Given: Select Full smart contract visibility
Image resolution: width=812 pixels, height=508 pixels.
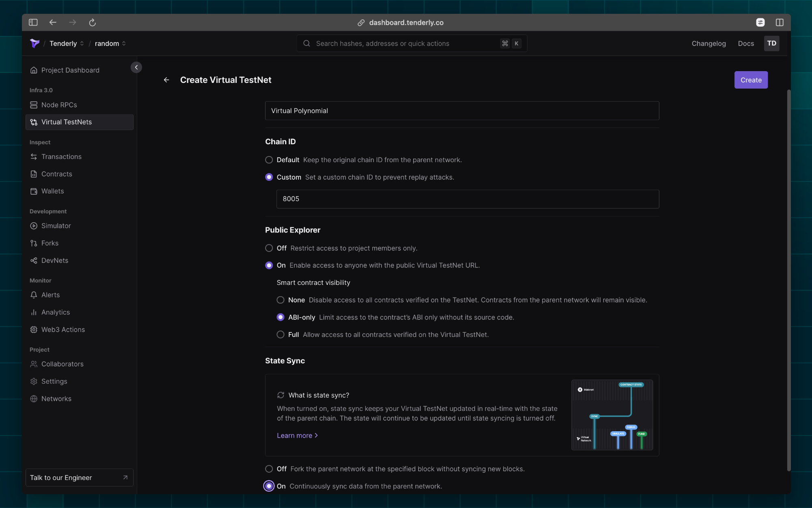Looking at the screenshot, I should coord(281,335).
